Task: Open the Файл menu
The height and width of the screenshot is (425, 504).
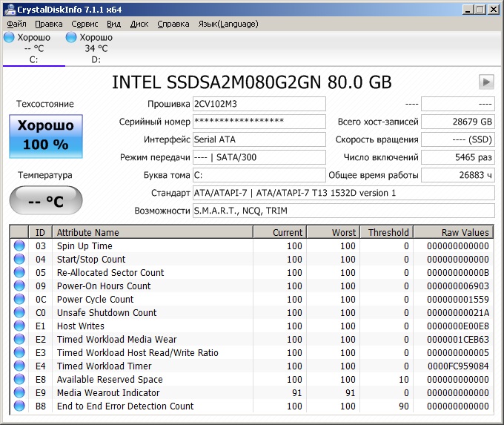Action: pyautogui.click(x=16, y=24)
